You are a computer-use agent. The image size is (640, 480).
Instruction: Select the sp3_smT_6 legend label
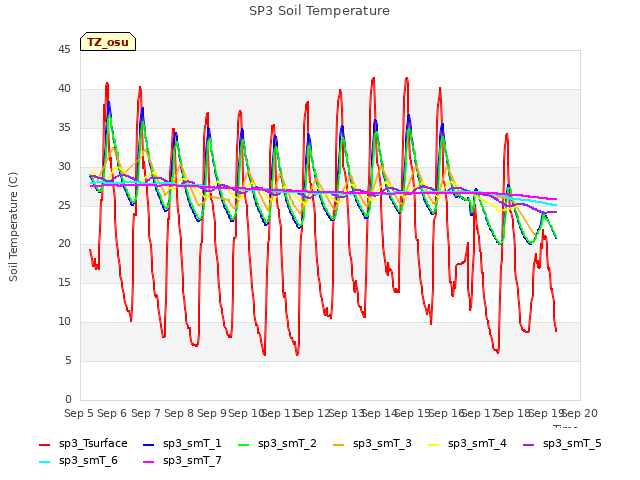click(88, 461)
